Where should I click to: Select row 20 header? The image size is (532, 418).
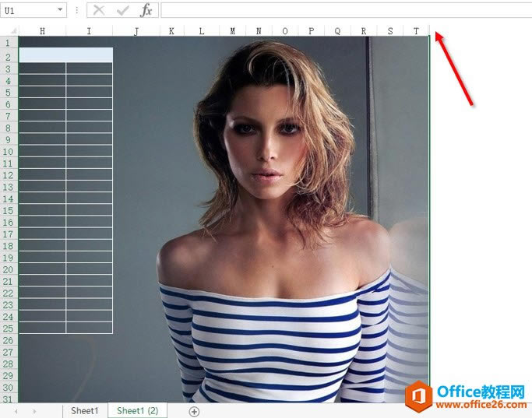(9, 269)
